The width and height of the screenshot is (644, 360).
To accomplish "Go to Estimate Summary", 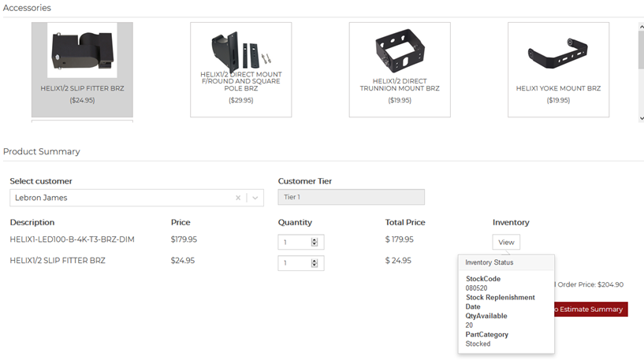I will pos(590,310).
